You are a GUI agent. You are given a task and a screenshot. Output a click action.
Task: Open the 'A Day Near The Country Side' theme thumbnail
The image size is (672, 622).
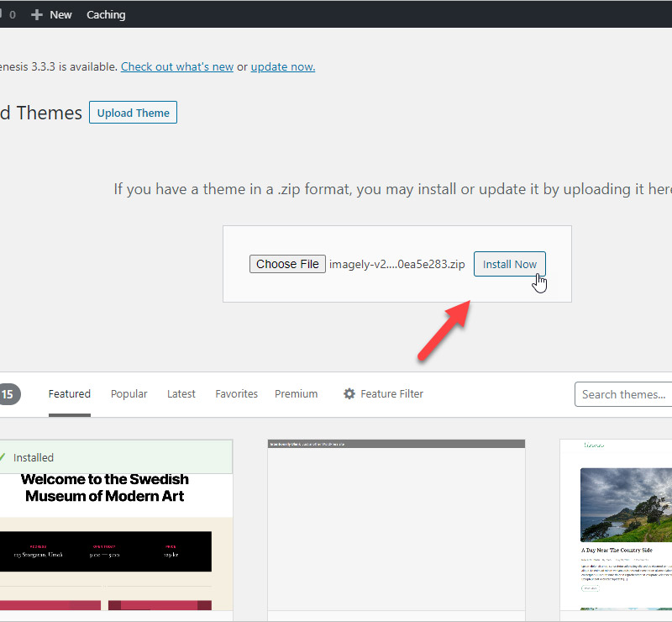point(616,525)
